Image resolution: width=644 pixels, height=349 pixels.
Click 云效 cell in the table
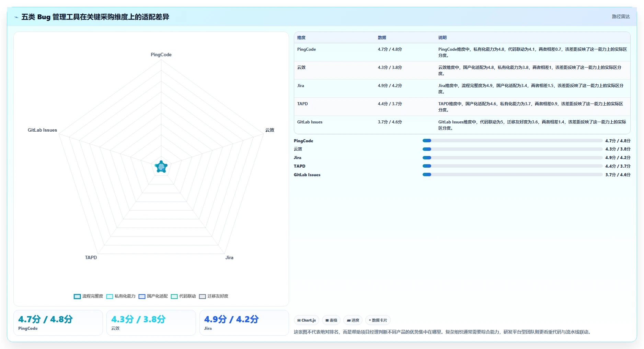pyautogui.click(x=301, y=68)
